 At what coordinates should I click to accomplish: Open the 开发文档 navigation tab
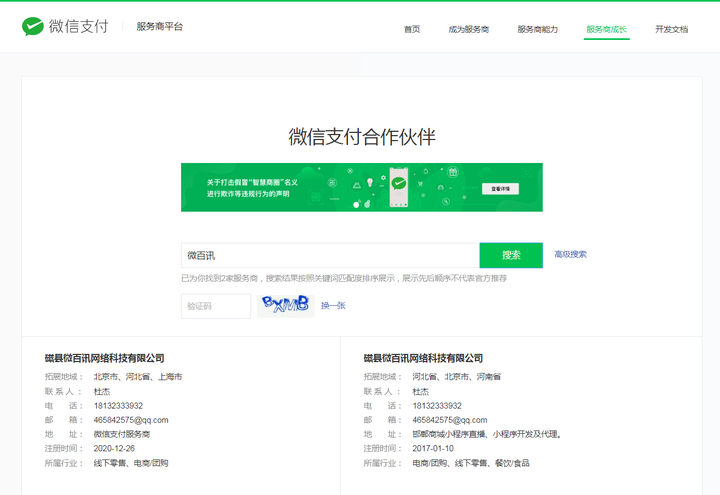tap(671, 29)
